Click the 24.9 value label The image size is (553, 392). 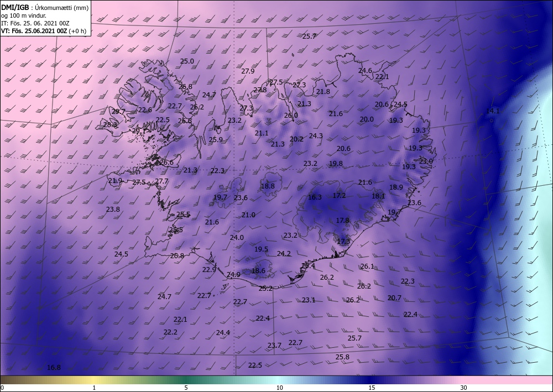click(233, 274)
